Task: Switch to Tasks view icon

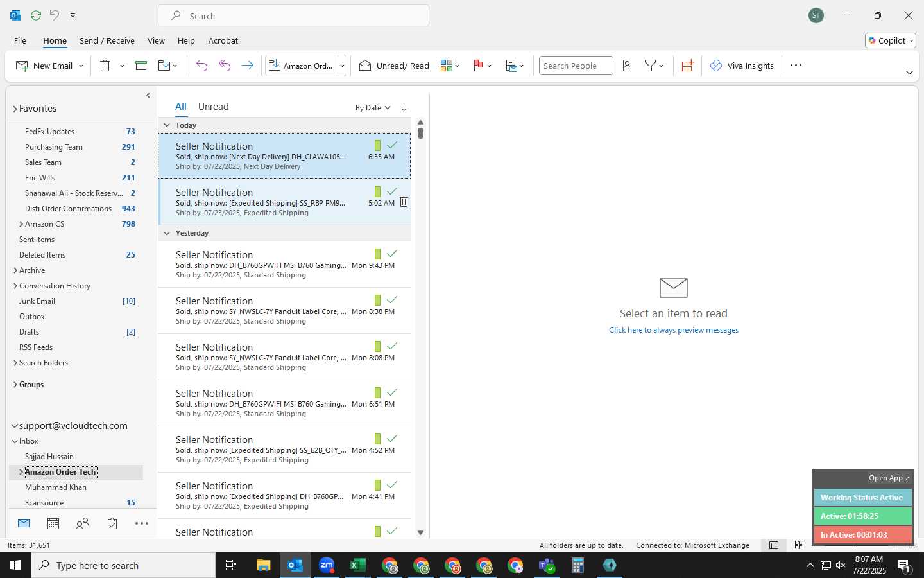Action: coord(112,524)
